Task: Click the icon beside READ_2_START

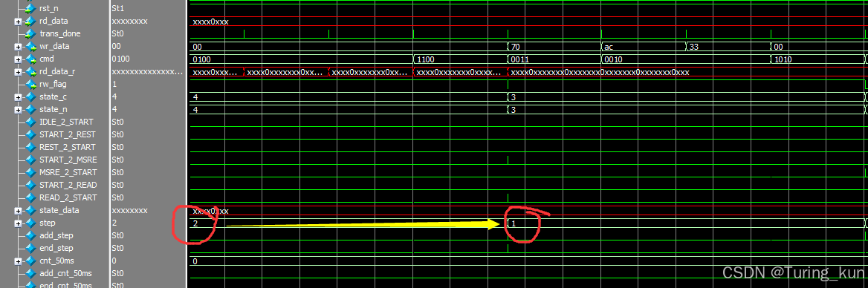Action: click(30, 198)
